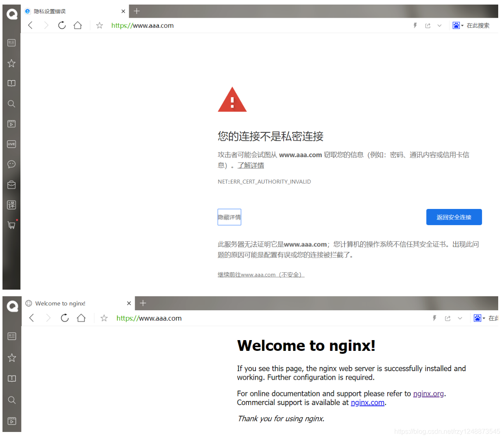
Task: Open new tab with plus in bottom window
Action: [x=143, y=303]
